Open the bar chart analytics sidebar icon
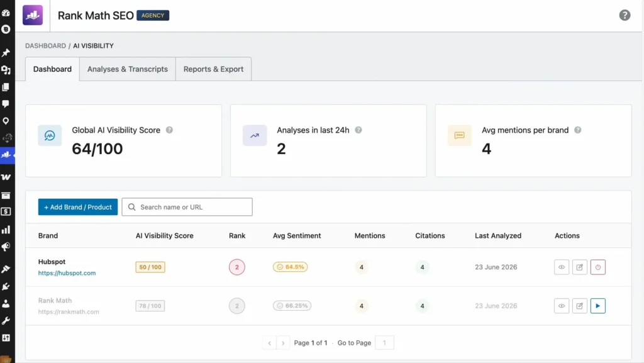This screenshot has width=644, height=363. 6,230
